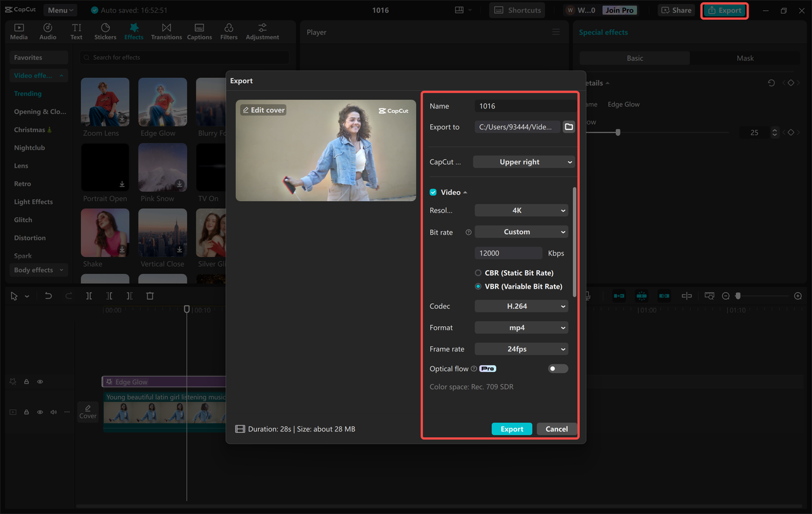Select the Shake effect thumbnail
The height and width of the screenshot is (514, 812).
[x=105, y=233]
